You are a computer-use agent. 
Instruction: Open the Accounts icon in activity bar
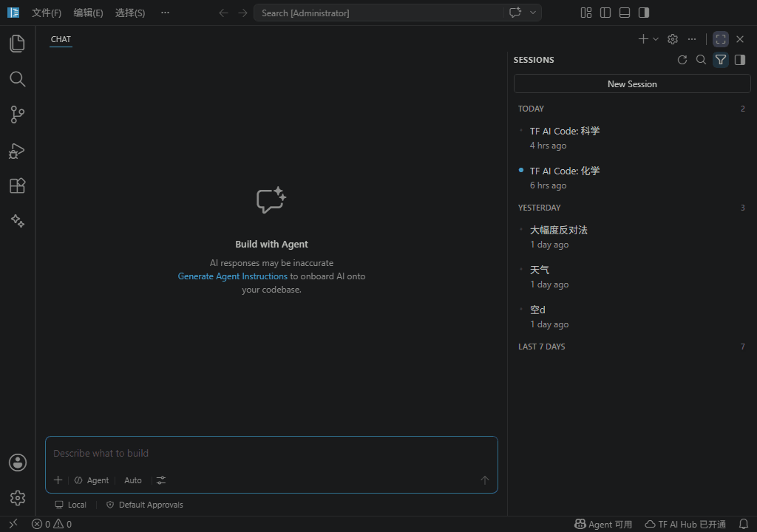[18, 463]
